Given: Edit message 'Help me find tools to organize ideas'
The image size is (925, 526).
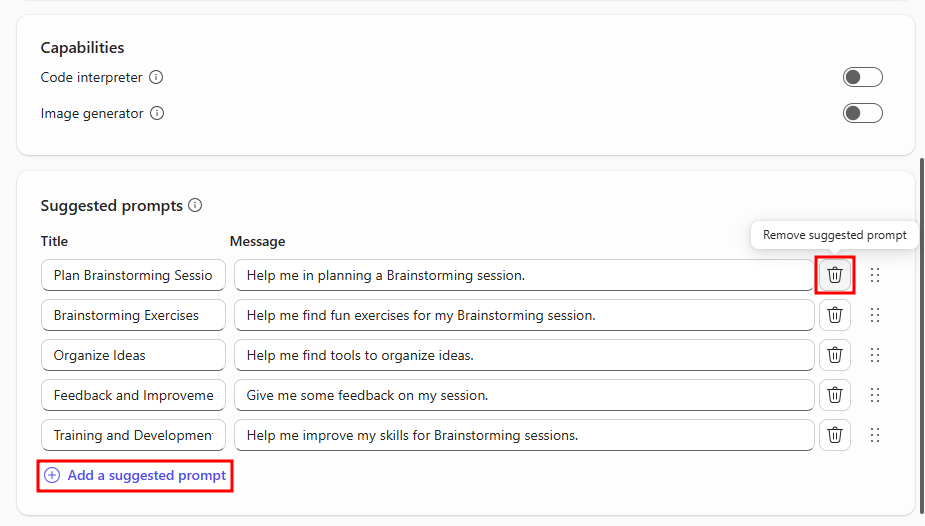Looking at the screenshot, I should point(523,355).
